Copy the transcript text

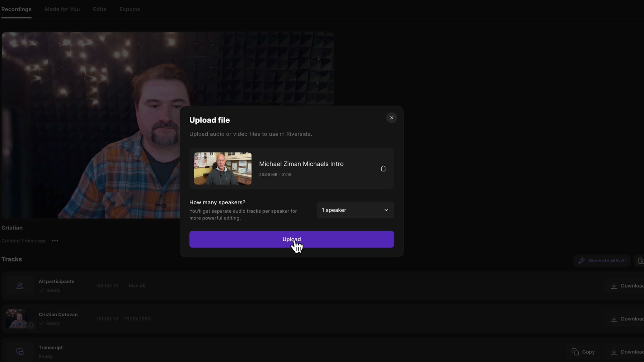pyautogui.click(x=583, y=352)
